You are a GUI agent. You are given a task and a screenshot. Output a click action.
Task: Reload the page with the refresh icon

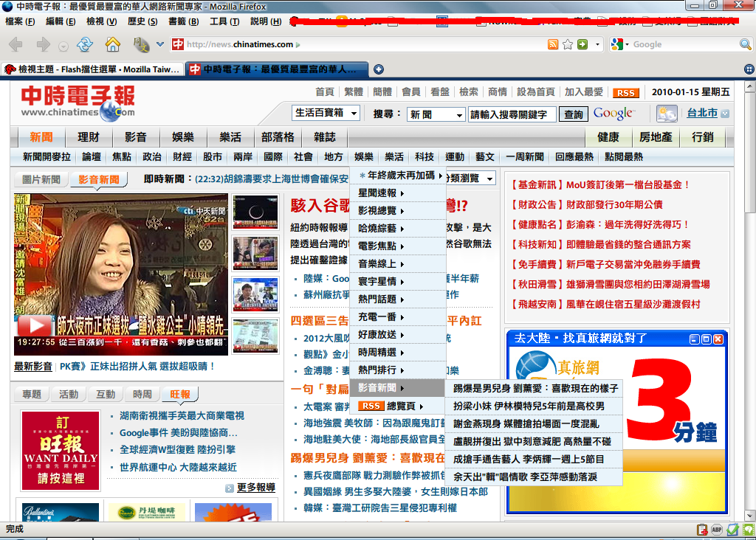[x=85, y=44]
